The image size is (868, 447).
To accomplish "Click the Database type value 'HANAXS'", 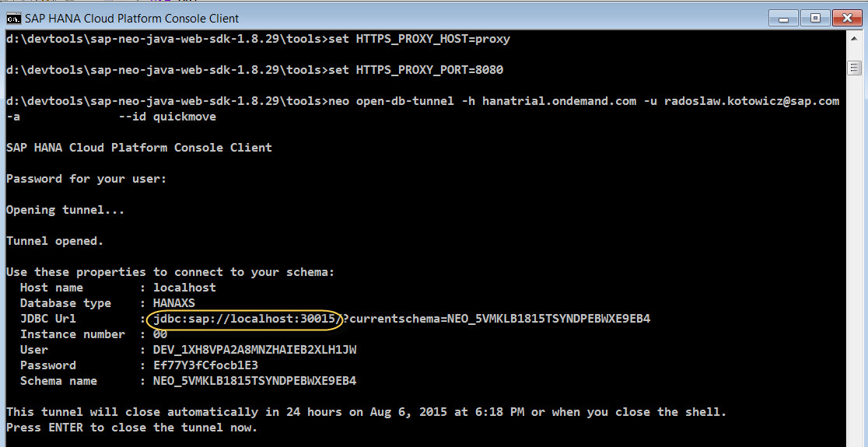I will tap(174, 302).
